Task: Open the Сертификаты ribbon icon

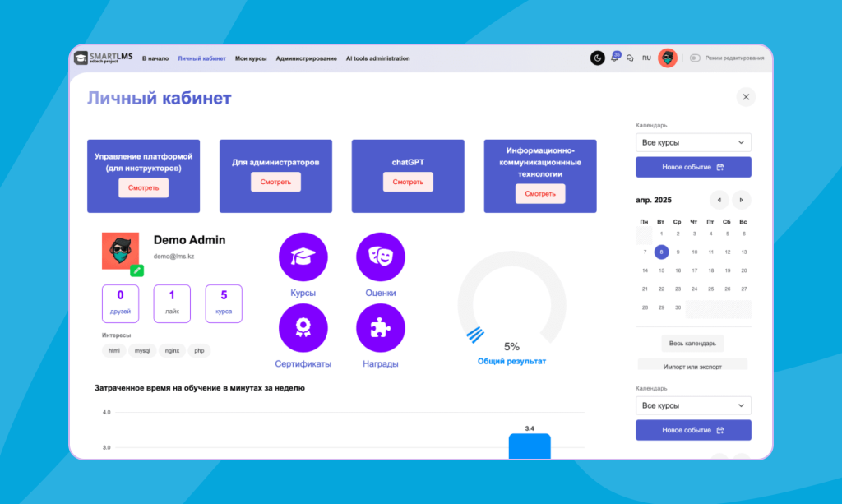Action: [303, 327]
